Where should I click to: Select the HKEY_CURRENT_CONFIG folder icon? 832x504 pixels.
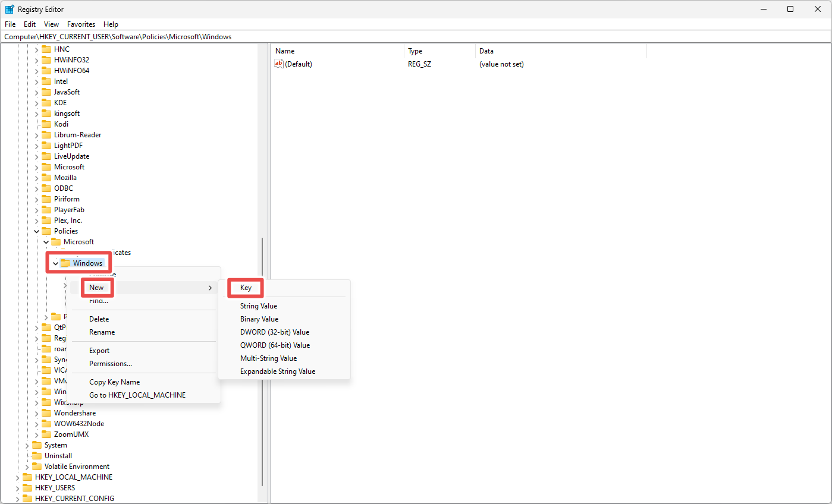coord(27,499)
